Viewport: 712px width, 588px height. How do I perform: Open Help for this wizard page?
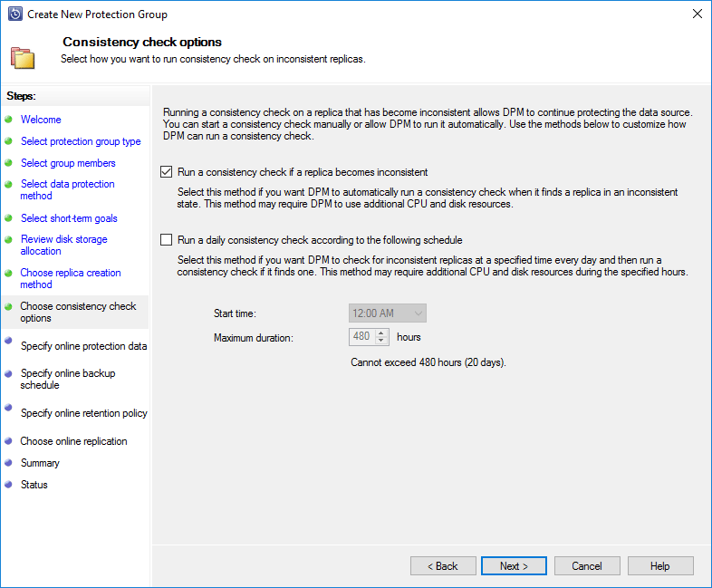(x=660, y=566)
